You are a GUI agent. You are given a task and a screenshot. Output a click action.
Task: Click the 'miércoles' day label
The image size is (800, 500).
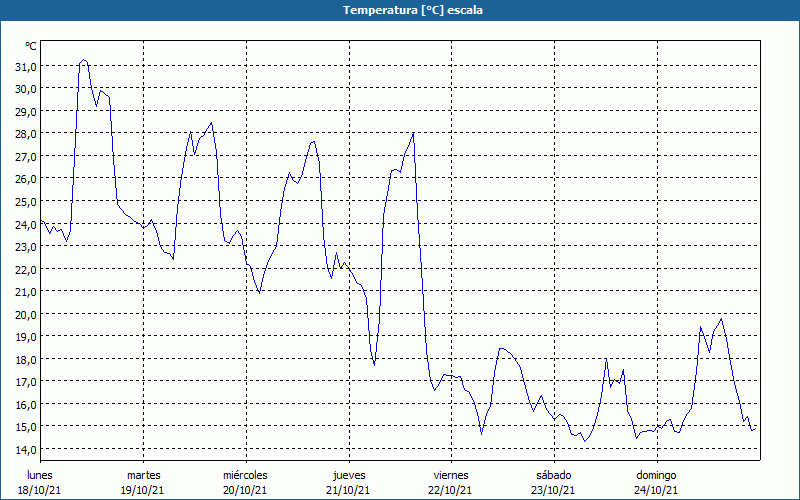[x=245, y=475]
